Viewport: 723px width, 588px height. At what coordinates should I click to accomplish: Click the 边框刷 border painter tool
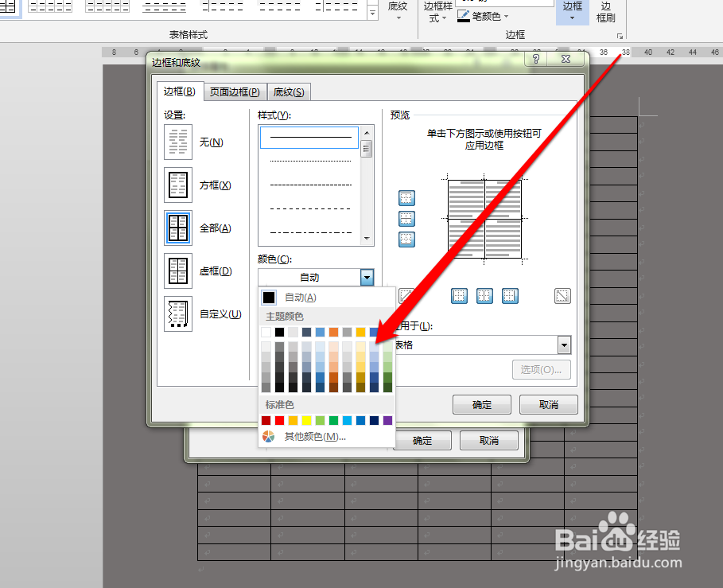605,13
